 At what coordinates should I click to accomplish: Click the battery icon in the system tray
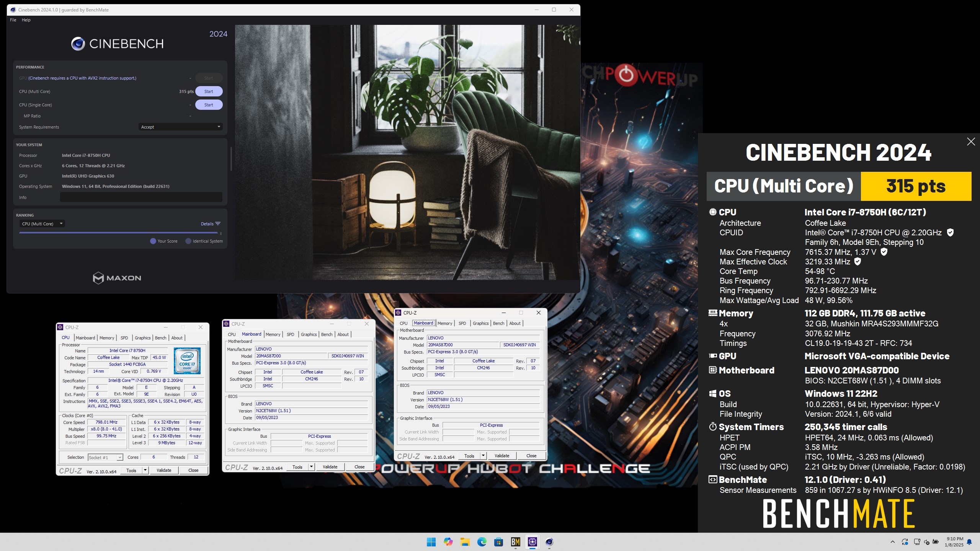tap(936, 542)
